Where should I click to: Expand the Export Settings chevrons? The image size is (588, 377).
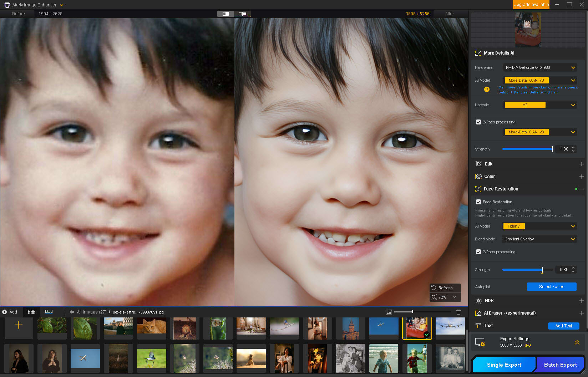coord(577,342)
